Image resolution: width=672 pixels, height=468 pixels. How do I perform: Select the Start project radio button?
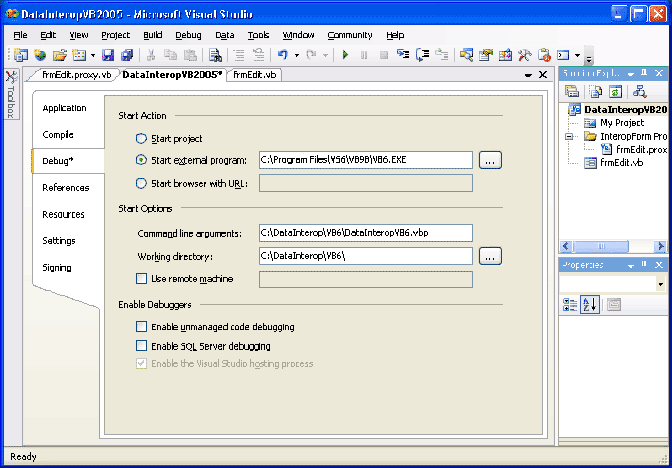[x=141, y=139]
